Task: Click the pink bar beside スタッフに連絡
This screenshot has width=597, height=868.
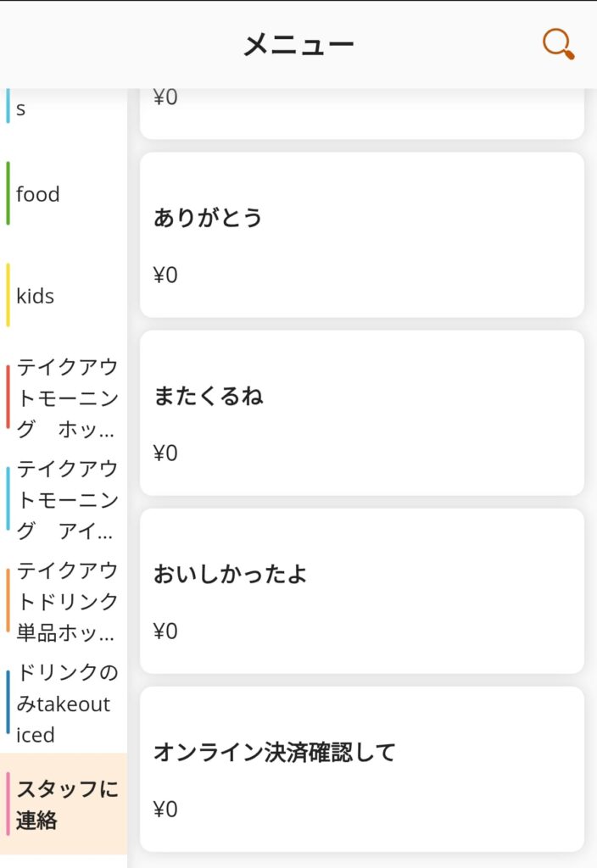Action: (8, 804)
